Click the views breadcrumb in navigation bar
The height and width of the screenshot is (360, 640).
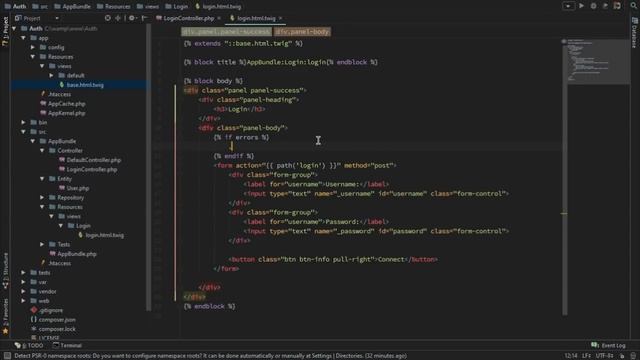(148, 6)
